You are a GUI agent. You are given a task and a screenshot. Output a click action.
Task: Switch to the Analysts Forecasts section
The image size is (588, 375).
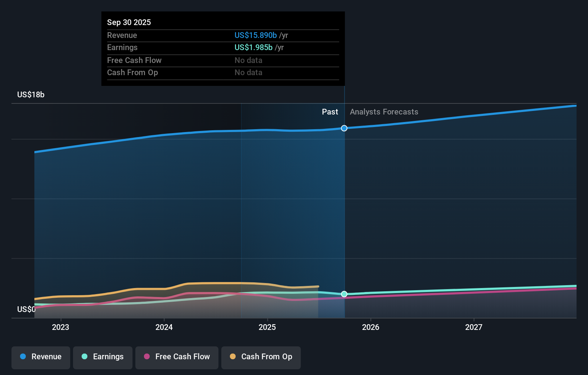384,112
